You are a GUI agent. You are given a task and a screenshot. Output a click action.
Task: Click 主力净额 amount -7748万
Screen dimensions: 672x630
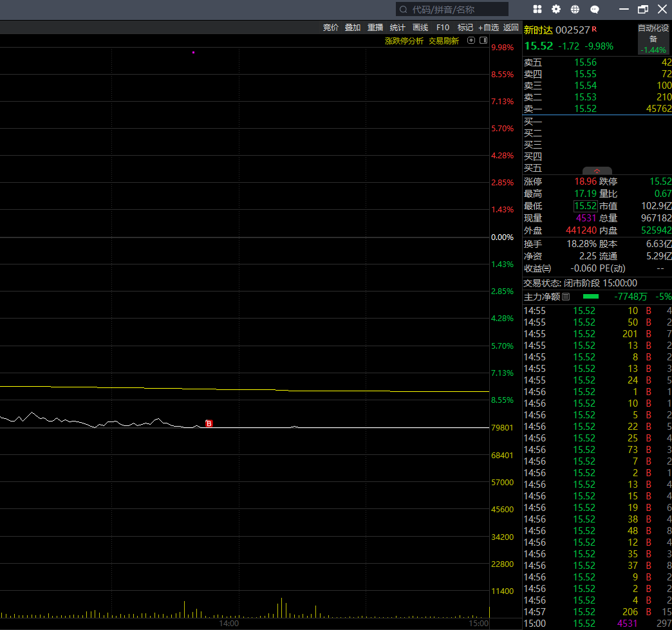630,297
